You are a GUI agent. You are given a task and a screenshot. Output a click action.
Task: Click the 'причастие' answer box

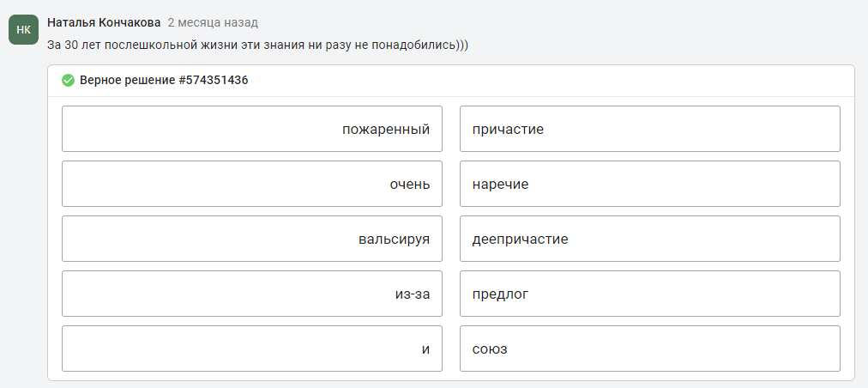[x=650, y=129]
